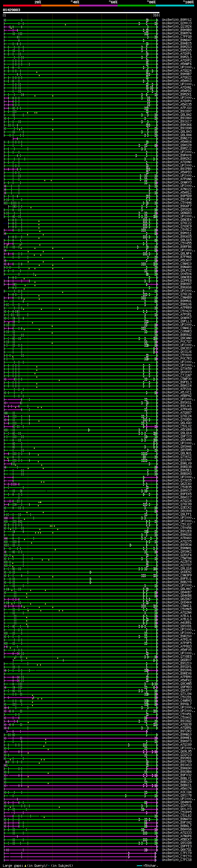Open hit UniRef100_B9MY12
The image size is (197, 868).
(177, 20)
